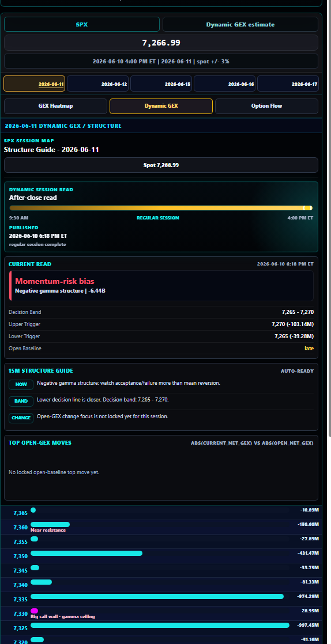Click the magenta 7,330 call wall bar

[x=34, y=611]
